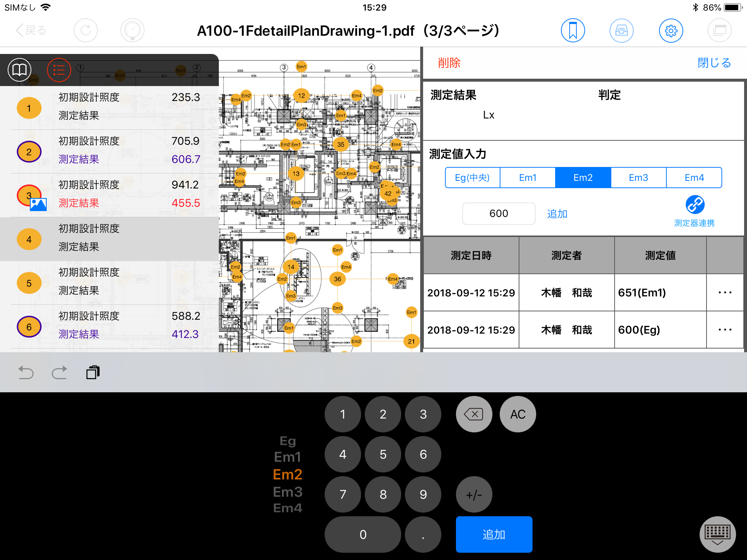Viewport: 747px width, 560px height.
Task: Open the inbox tray icon
Action: pos(622,31)
